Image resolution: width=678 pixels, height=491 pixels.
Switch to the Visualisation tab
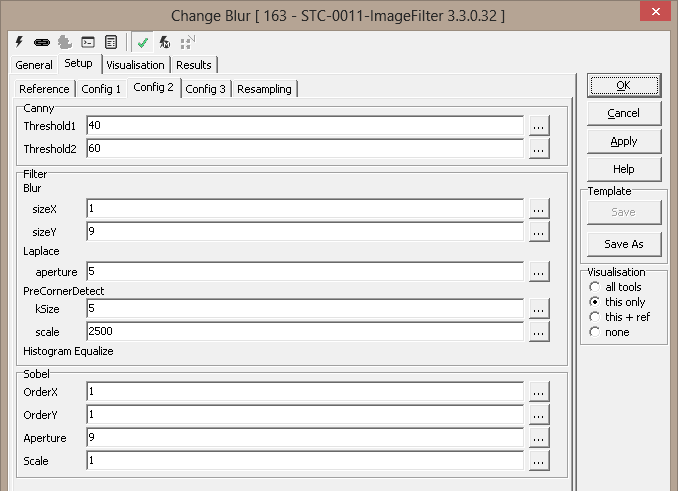tap(135, 65)
